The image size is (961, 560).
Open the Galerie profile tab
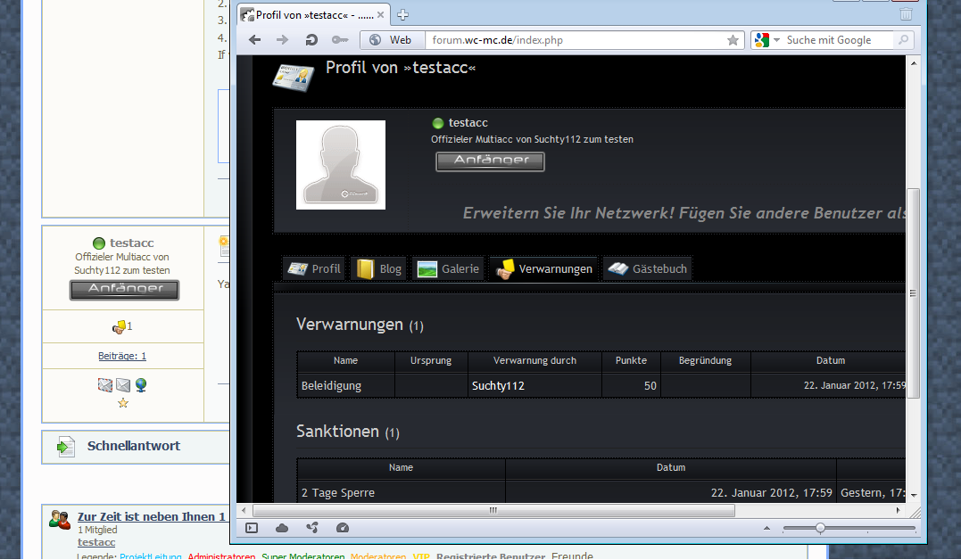(x=449, y=268)
